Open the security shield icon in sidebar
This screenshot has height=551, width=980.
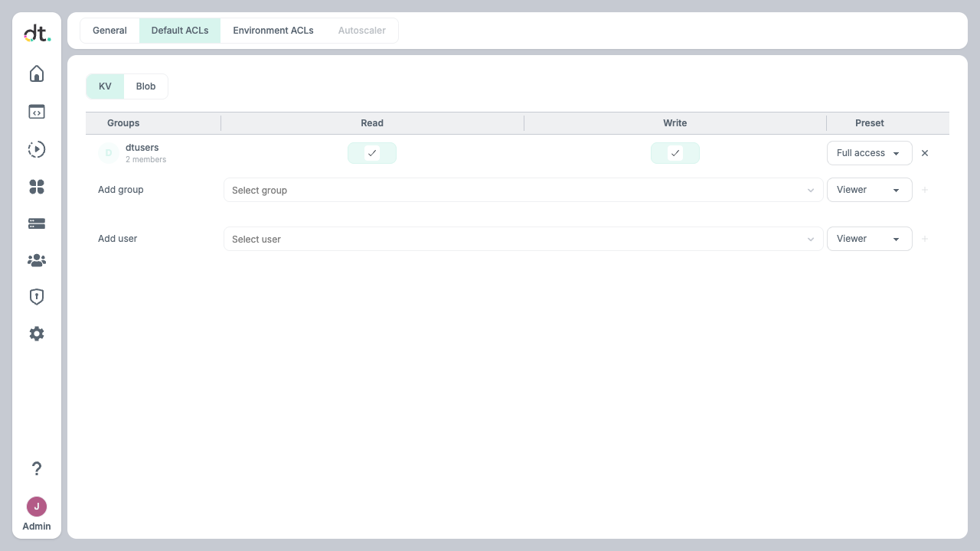click(x=37, y=297)
